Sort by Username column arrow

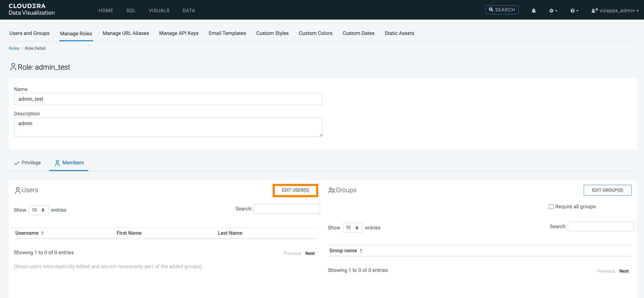(42, 233)
